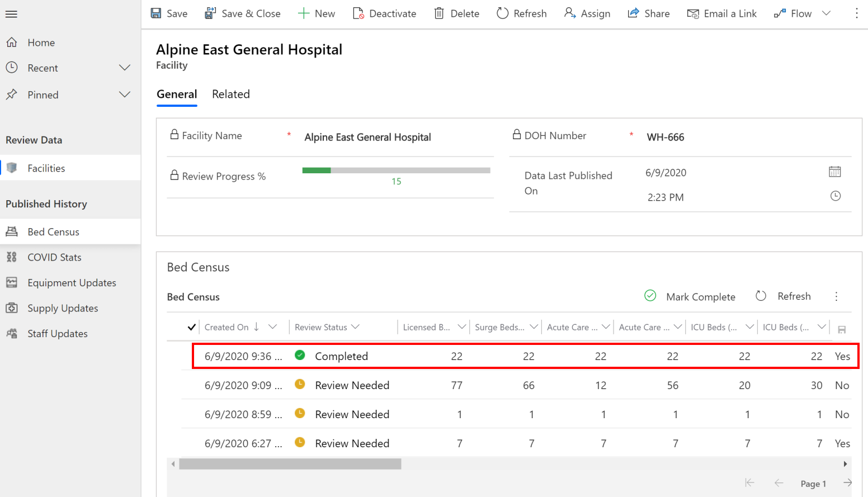The image size is (868, 497).
Task: Click the Review Progress percentage bar
Action: tap(396, 171)
